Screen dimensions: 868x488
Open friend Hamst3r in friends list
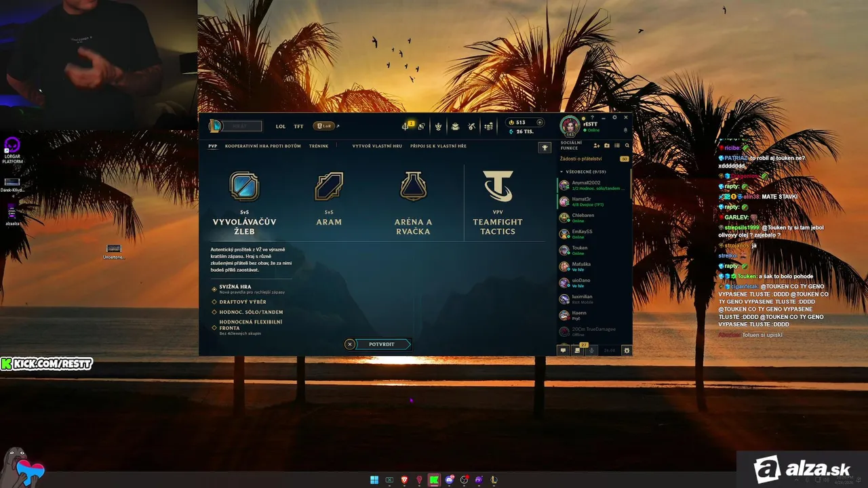[x=594, y=201]
